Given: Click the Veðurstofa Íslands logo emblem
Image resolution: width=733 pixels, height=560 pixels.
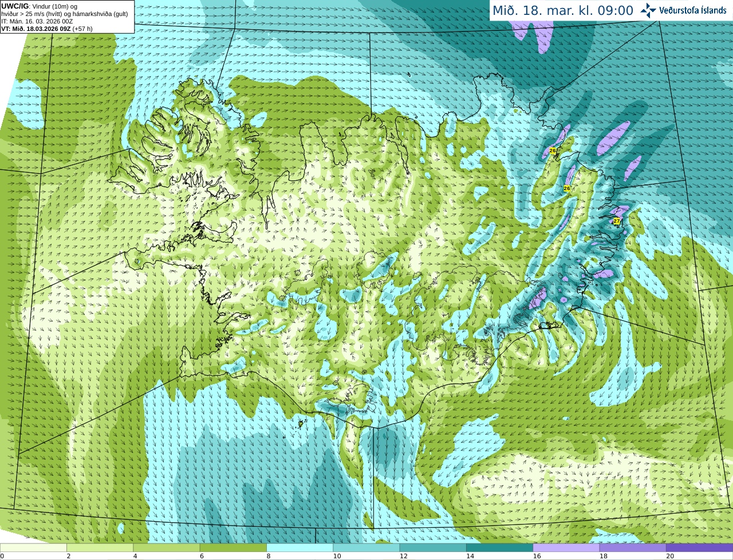Looking at the screenshot, I should click(x=648, y=10).
